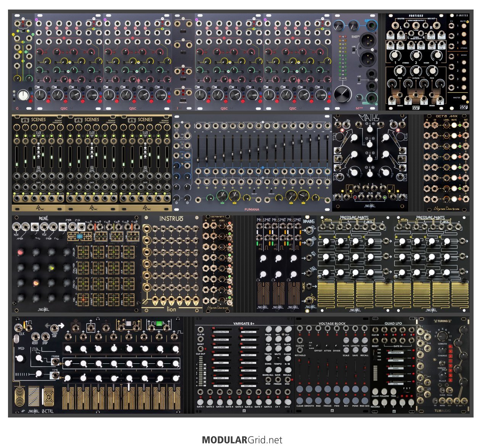Click the RST/HOLD jack on Voltage Block
This screenshot has height=448, width=485.
tap(300, 350)
